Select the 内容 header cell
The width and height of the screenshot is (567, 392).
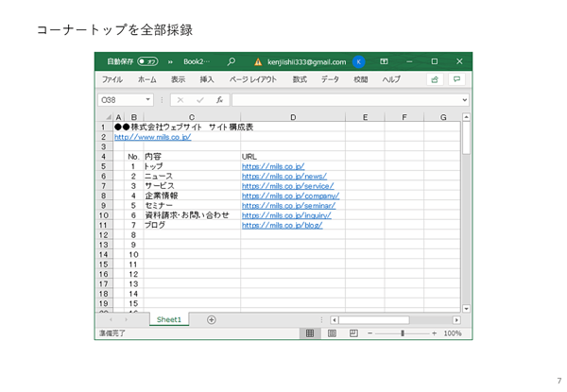tap(192, 157)
